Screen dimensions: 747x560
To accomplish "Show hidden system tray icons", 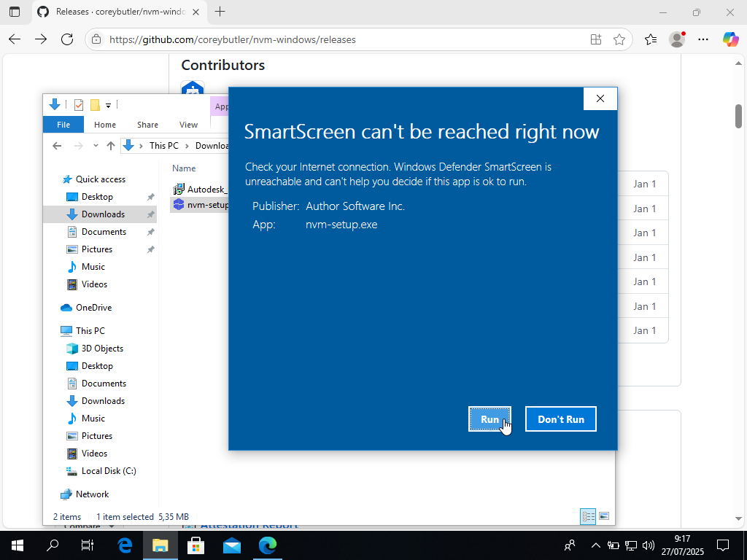I will (595, 545).
